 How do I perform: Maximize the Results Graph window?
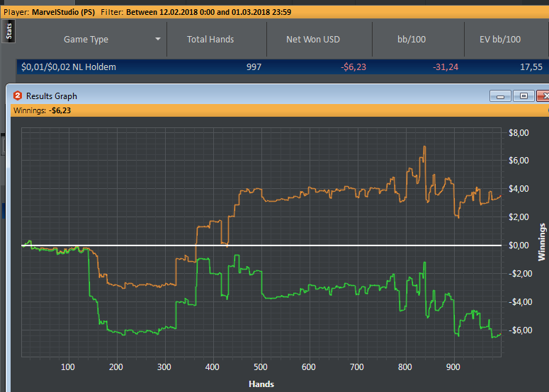[523, 96]
